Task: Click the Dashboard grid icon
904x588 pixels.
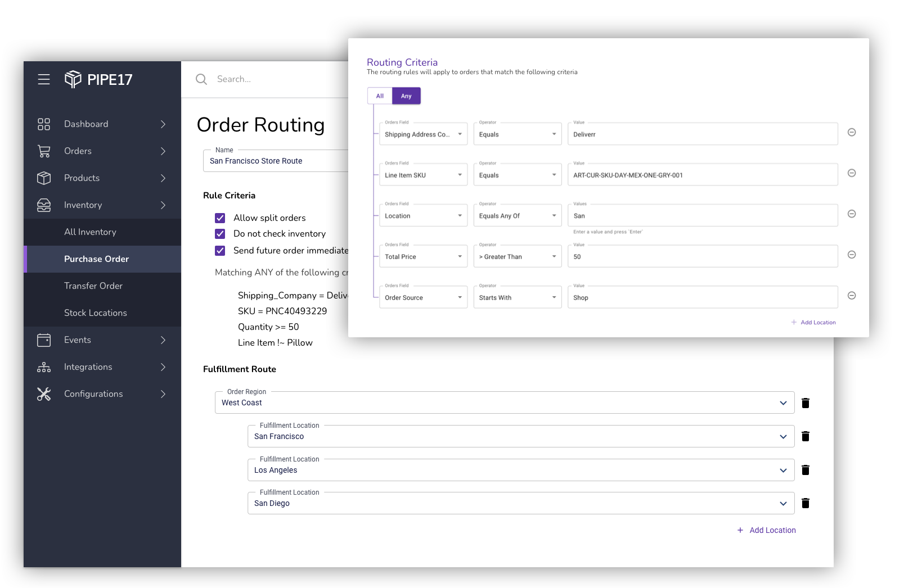Action: click(44, 124)
